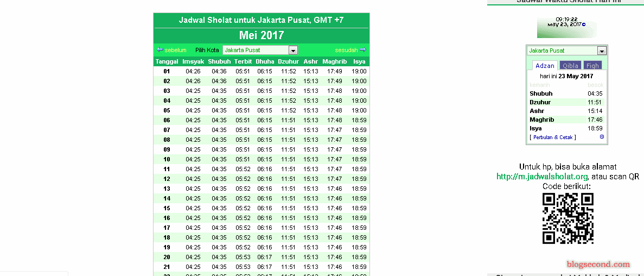Open the Pilih Kota city dropdown in schedule table
Image resolution: width=644 pixels, height=276 pixels.
click(x=260, y=50)
